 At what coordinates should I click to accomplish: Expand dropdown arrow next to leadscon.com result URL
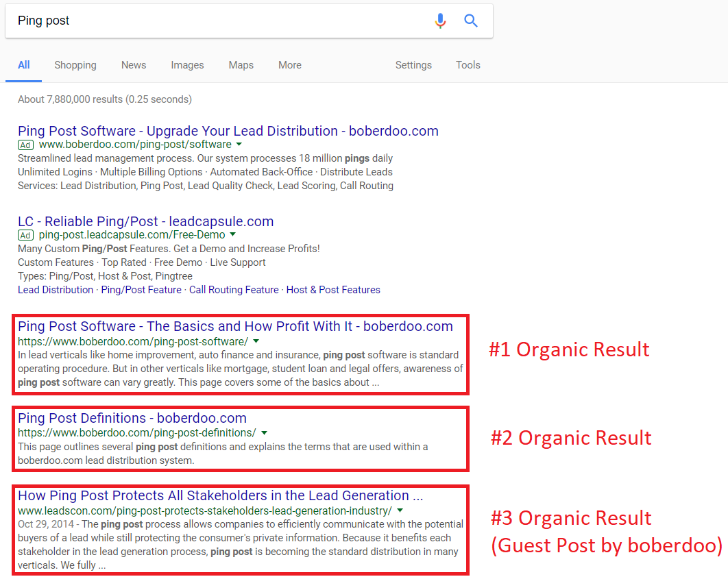400,510
